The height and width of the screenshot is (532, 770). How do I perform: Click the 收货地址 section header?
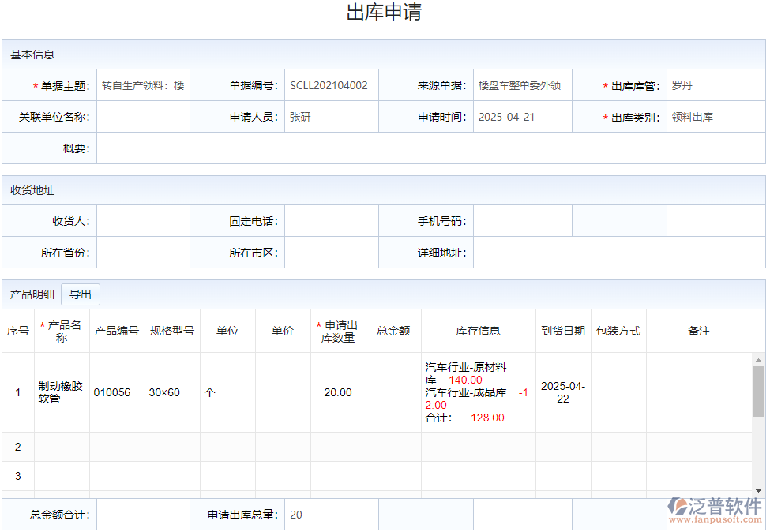click(32, 190)
